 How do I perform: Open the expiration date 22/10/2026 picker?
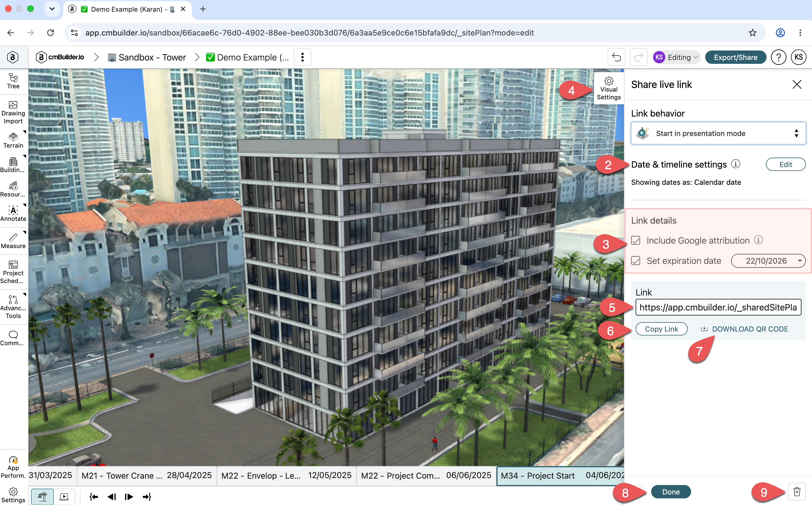pos(768,261)
